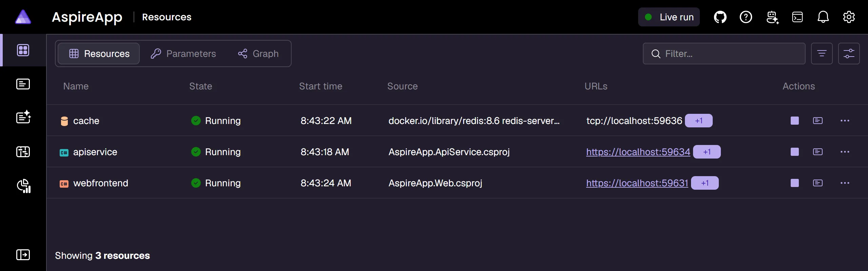The width and height of the screenshot is (868, 271).
Task: Open more actions menu for cache
Action: [845, 121]
